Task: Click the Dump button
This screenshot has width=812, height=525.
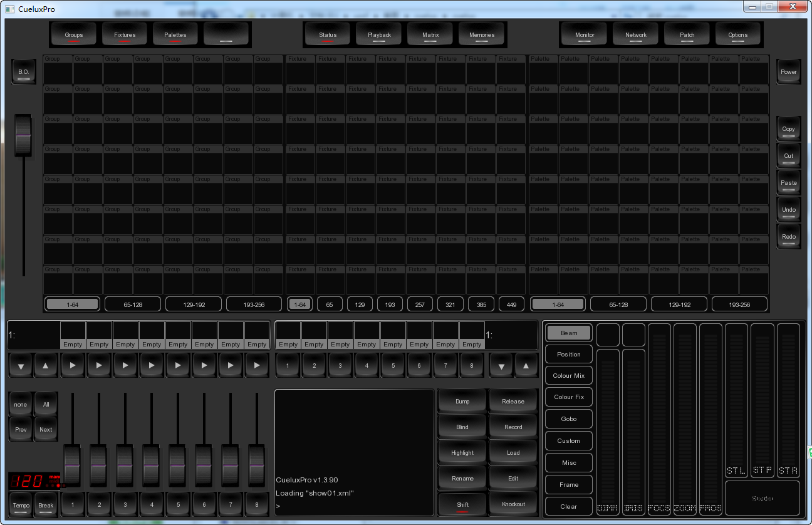Action: [x=462, y=401]
